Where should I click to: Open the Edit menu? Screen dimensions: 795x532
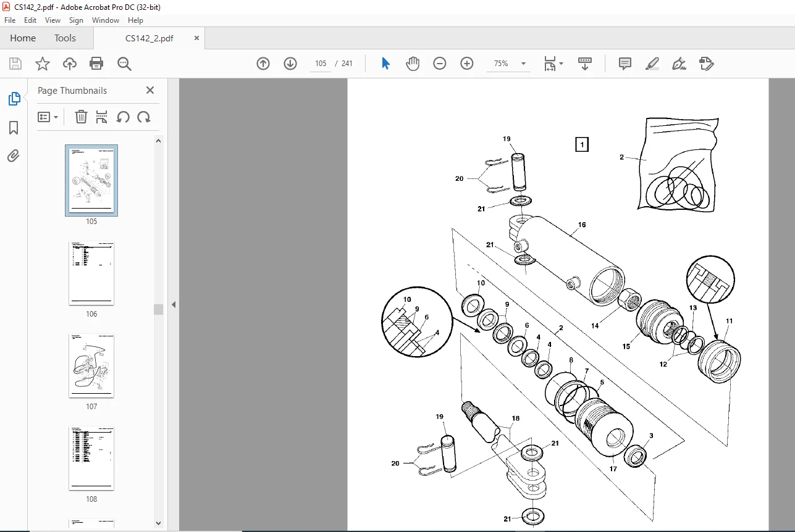pos(30,20)
